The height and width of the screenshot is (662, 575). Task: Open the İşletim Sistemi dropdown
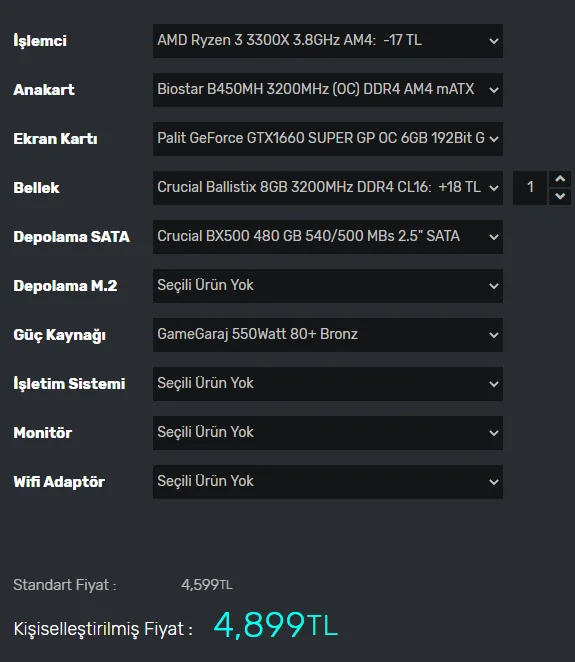(328, 384)
